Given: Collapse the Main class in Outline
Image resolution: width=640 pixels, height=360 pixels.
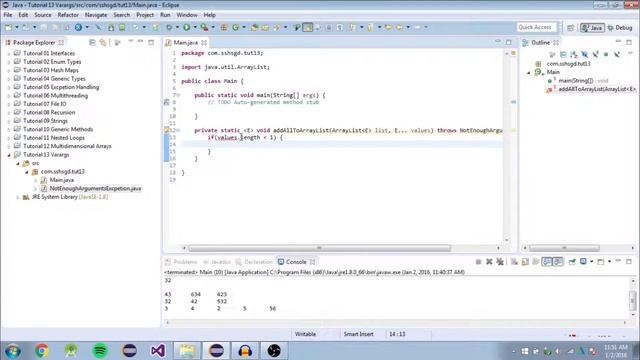Looking at the screenshot, I should pyautogui.click(x=529, y=72).
